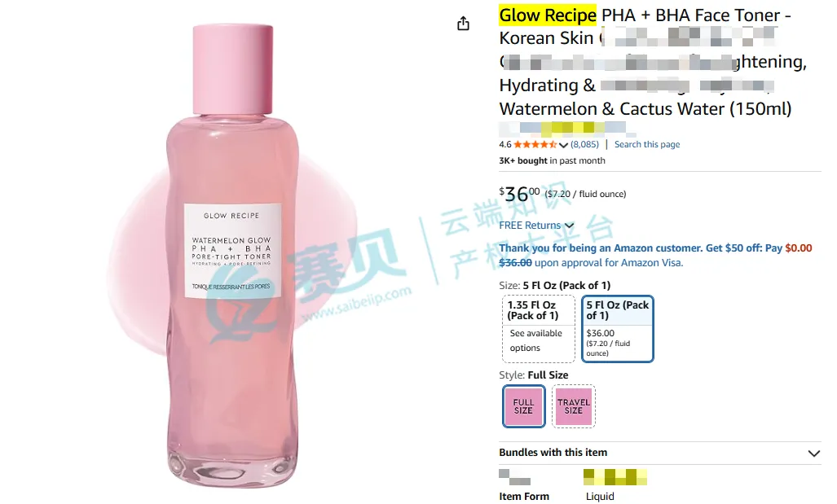
Task: Choose the Travel Size style swatch
Action: click(573, 406)
